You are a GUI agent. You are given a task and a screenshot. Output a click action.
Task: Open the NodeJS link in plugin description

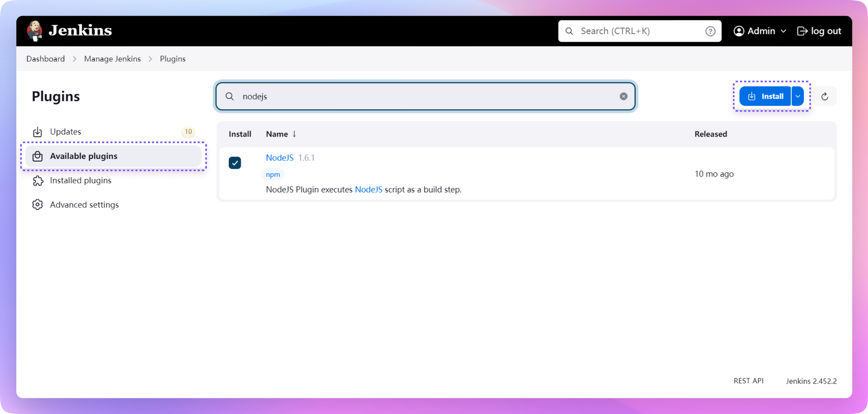pos(368,189)
